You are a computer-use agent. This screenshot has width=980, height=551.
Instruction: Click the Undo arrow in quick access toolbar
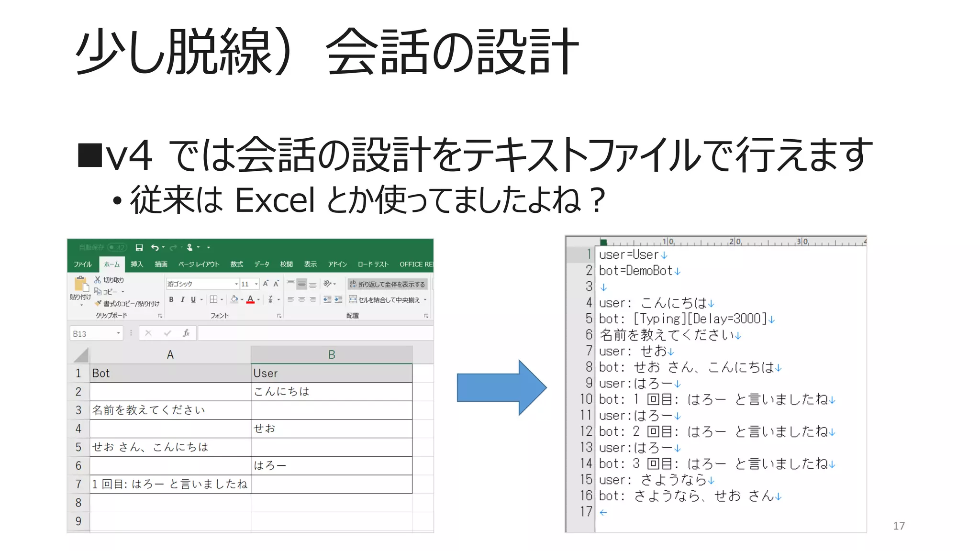[x=155, y=247]
